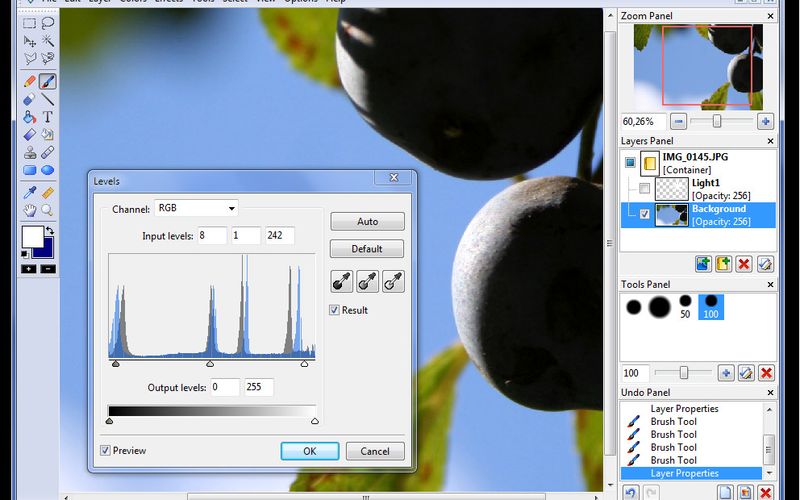800x500 pixels.
Task: Zoom in with plus in Zoom Panel
Action: point(765,121)
